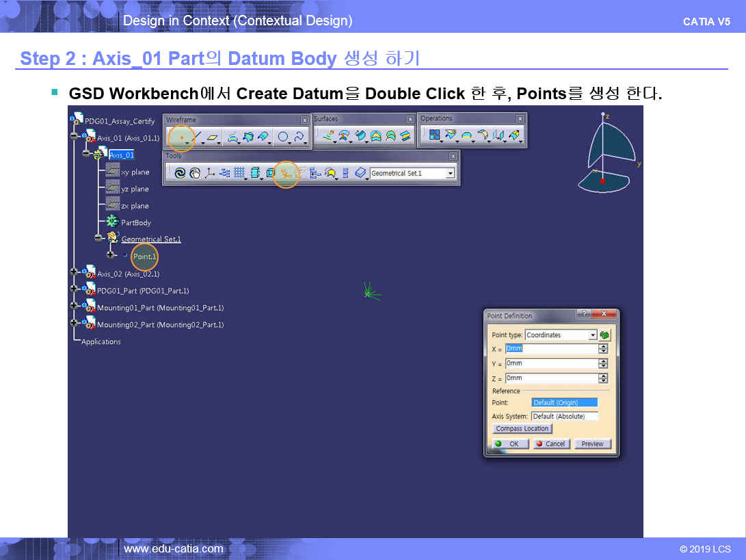The height and width of the screenshot is (560, 746).
Task: Click OK in Point Definition dialog
Action: coord(507,444)
